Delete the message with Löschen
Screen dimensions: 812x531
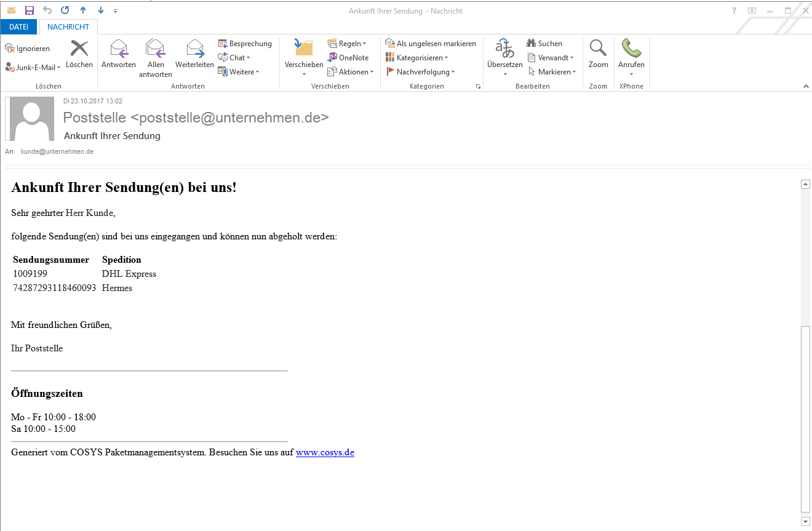pyautogui.click(x=79, y=54)
